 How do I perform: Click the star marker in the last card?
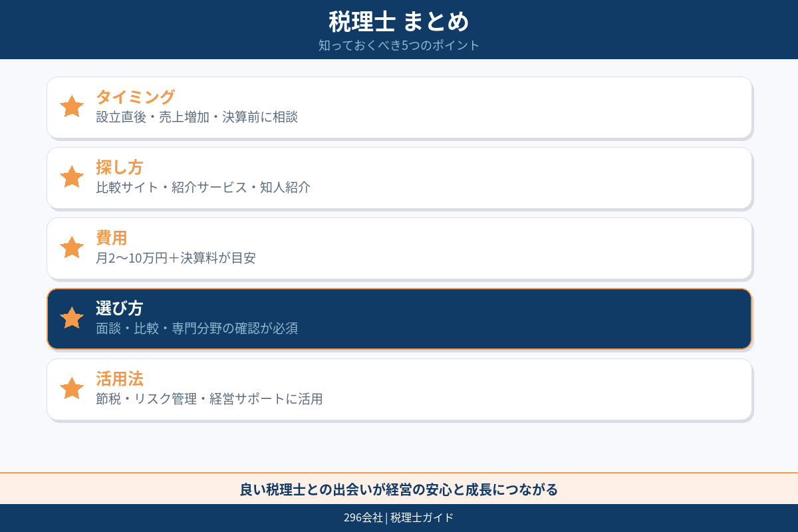(x=71, y=388)
